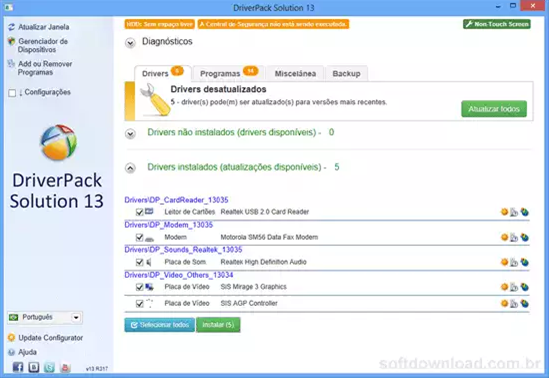Switch to the Drivers tab
Image resolution: width=549 pixels, height=378 pixels.
[163, 74]
